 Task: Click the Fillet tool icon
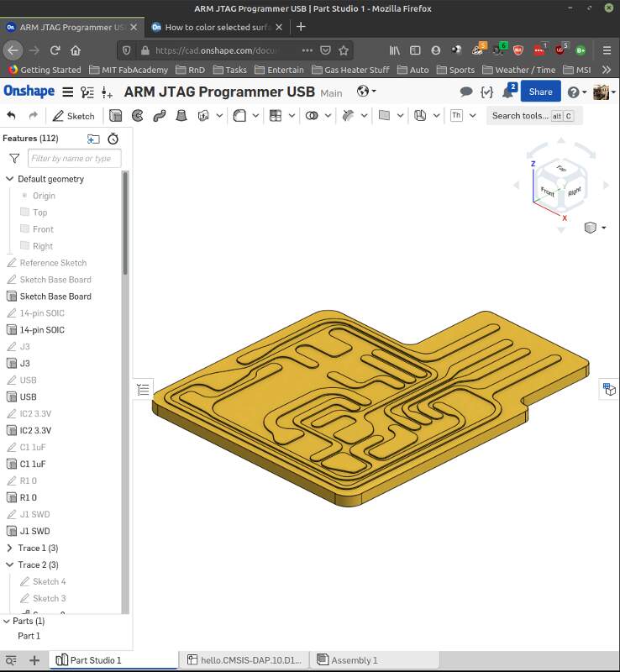239,116
